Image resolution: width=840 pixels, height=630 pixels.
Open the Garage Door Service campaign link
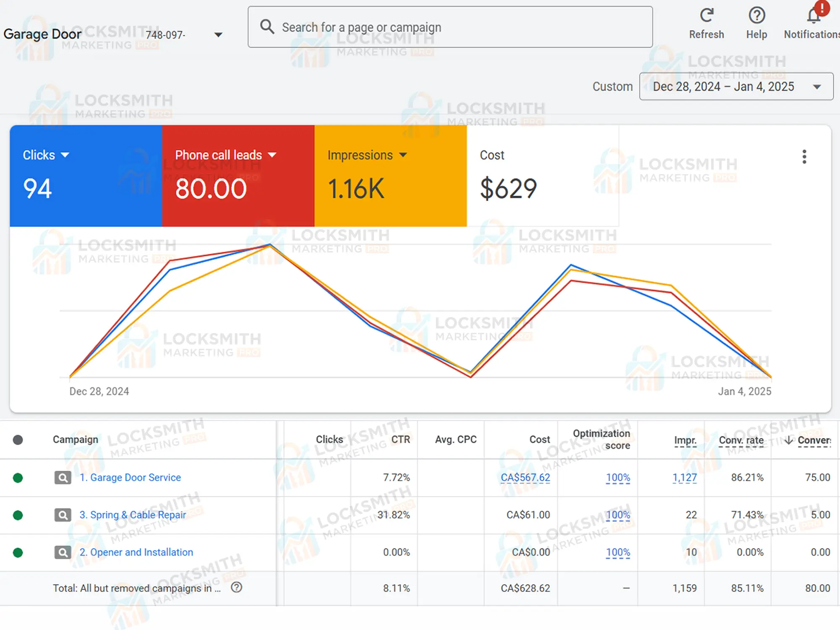[130, 478]
